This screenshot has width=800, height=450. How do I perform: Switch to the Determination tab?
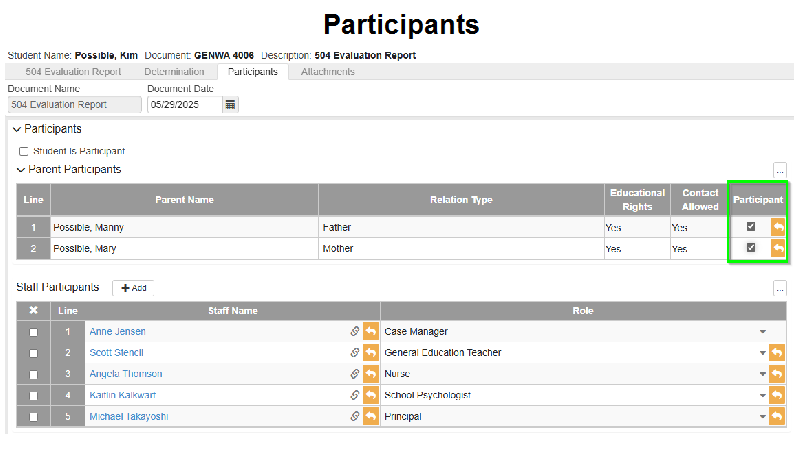(x=174, y=72)
